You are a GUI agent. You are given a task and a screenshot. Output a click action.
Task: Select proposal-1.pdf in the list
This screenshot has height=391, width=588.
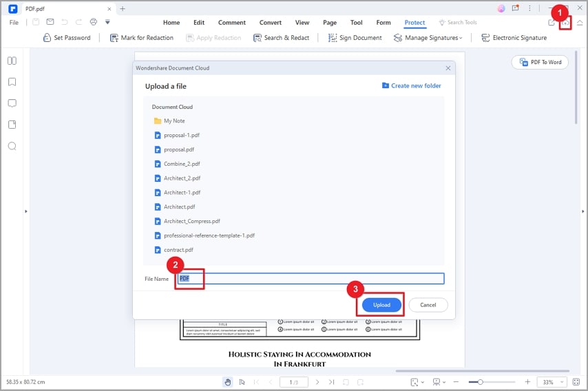177,136
